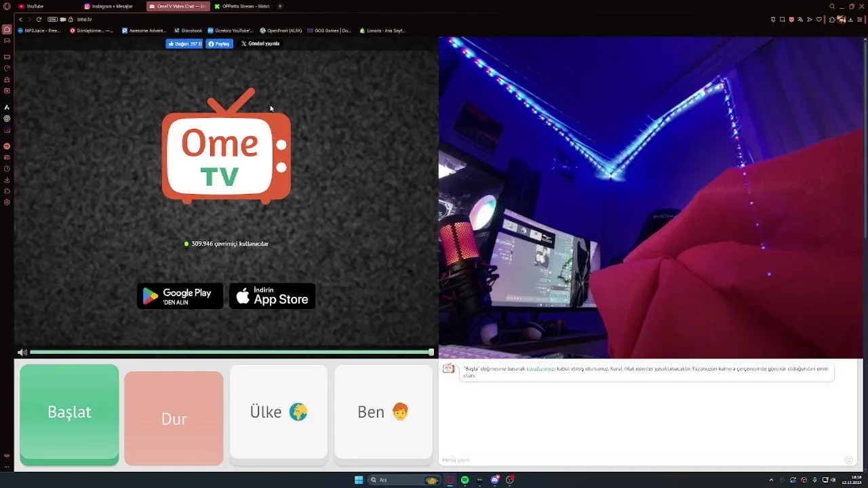
Task: Open the emoji picker in chat
Action: 848,460
